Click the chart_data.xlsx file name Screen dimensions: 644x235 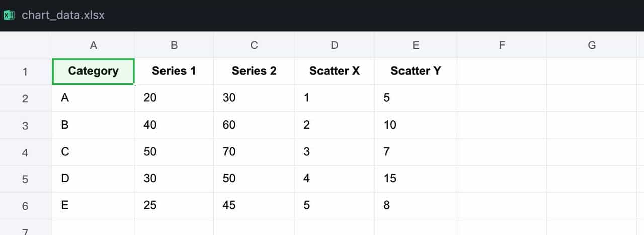(x=63, y=15)
